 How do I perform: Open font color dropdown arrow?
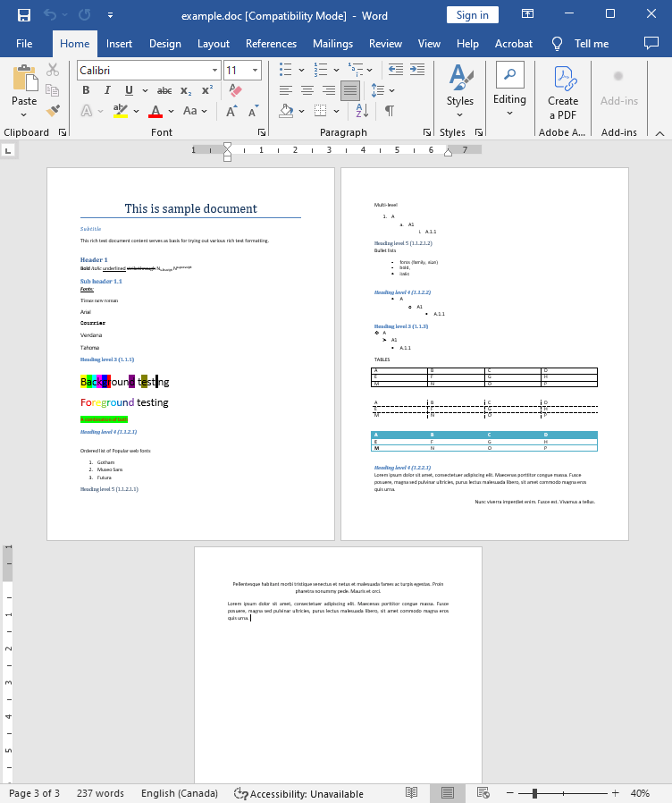coord(171,111)
